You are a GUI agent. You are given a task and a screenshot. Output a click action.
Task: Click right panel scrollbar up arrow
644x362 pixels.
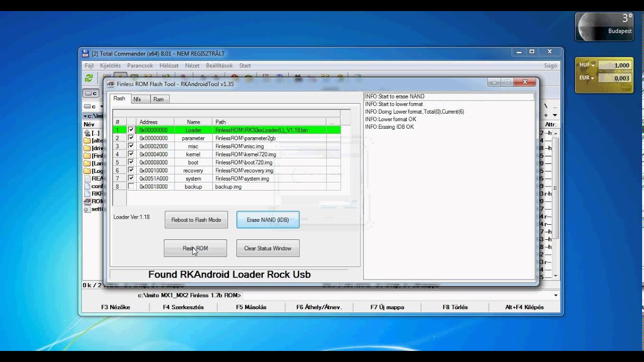pos(556,132)
